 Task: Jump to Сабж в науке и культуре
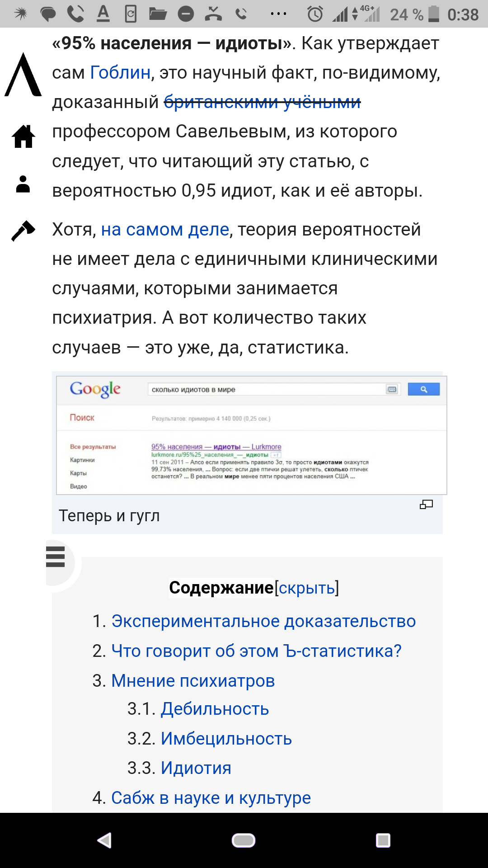pos(211,798)
